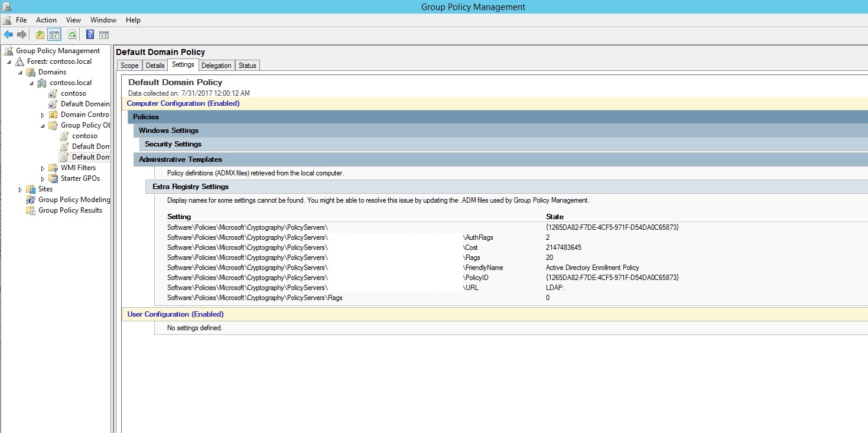Click the Group Policy Objects folder icon
This screenshot has width=868, height=433.
(53, 125)
